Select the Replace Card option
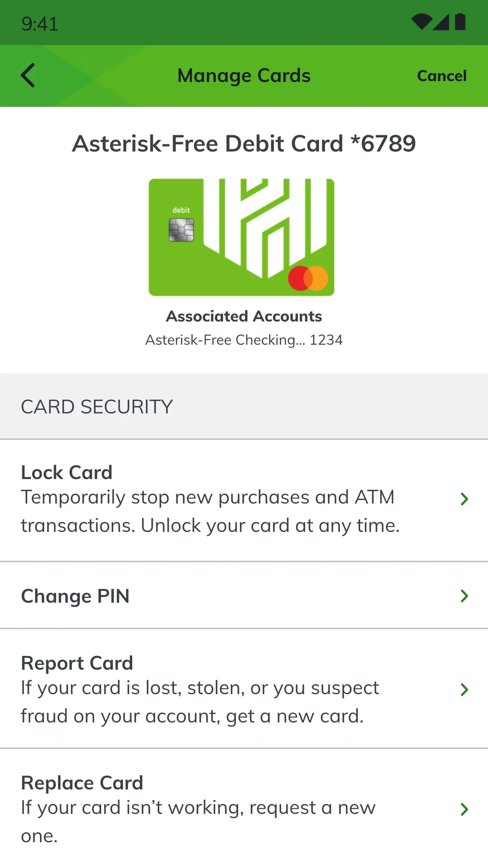 [198, 809]
